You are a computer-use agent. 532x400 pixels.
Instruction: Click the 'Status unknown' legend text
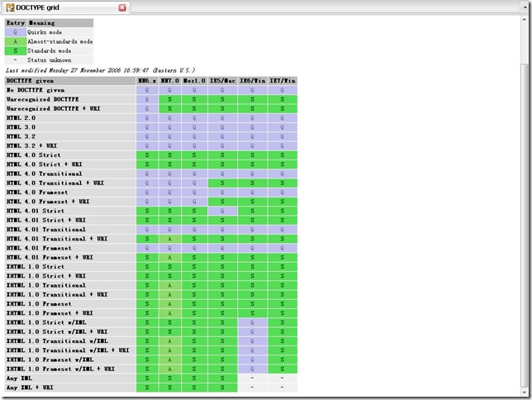(x=50, y=60)
